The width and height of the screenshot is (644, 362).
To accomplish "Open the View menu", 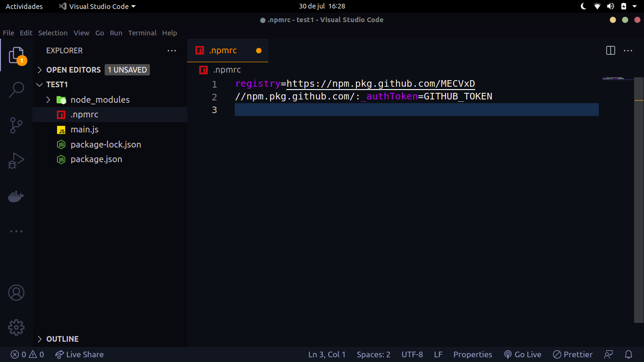I will pos(82,33).
